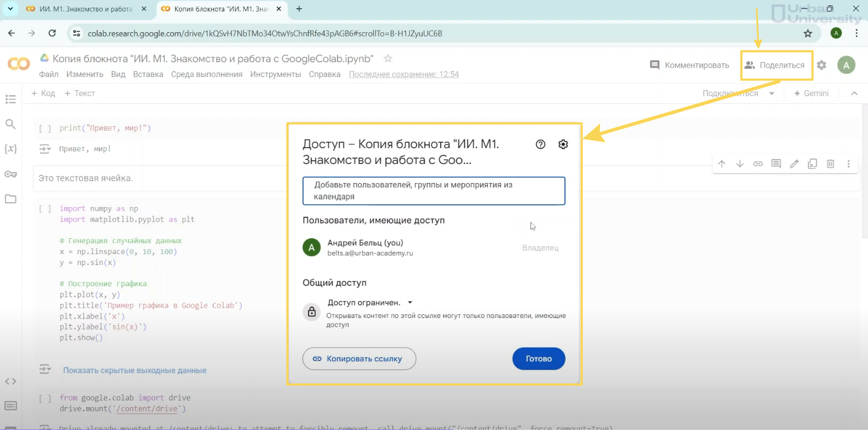Open the variables inspector icon
Viewport: 868px width, 430px height.
[x=10, y=149]
